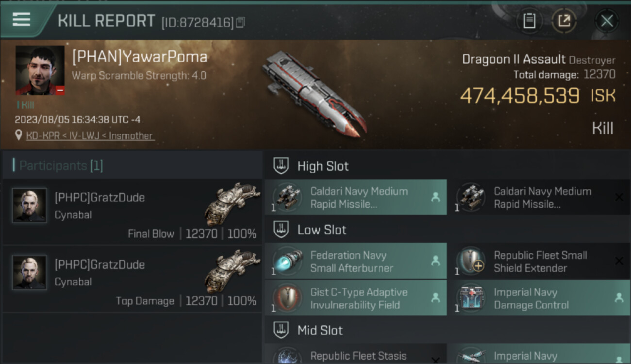Click the clipboard report icon
Screen dimensions: 631x364
[x=529, y=20]
